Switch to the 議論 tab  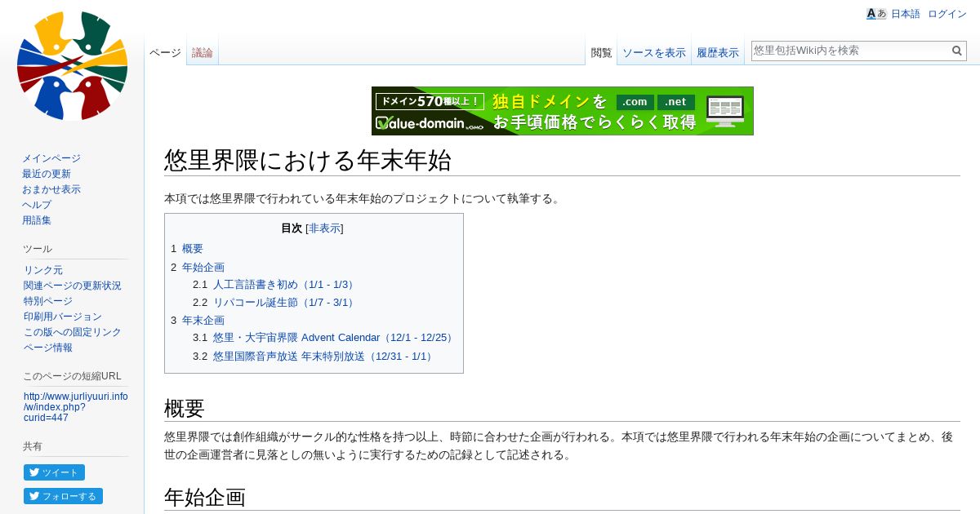pyautogui.click(x=203, y=52)
